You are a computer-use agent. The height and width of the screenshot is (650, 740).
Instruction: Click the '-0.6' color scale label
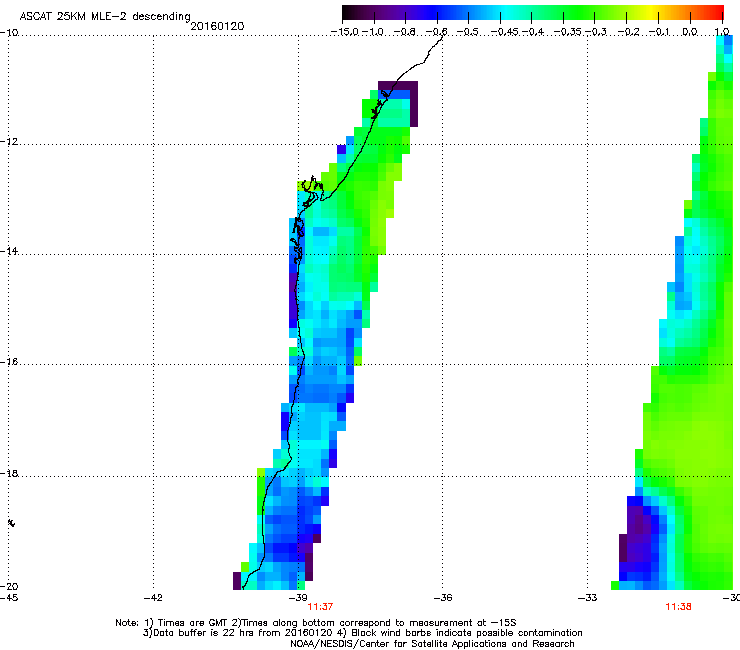coord(436,32)
